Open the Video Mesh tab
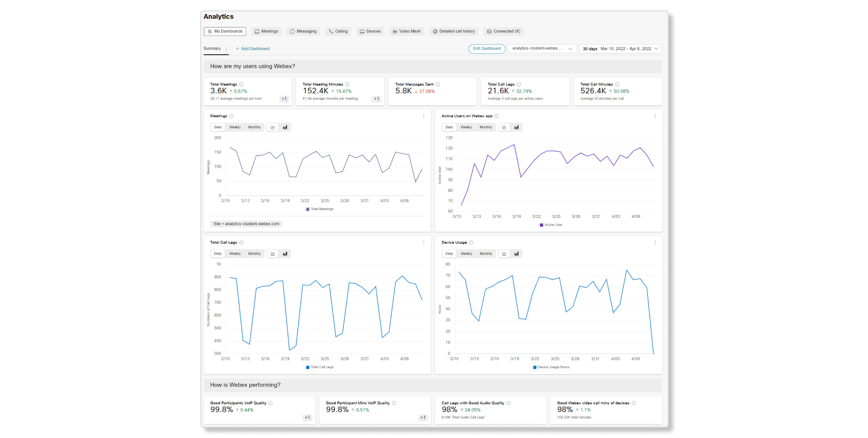Screen dimensions: 868x438 coord(406,31)
